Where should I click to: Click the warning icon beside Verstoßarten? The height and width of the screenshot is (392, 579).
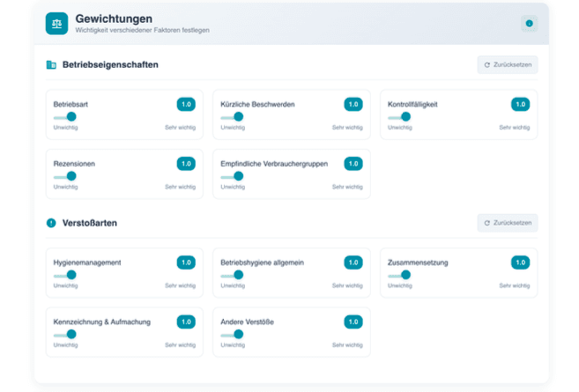(x=51, y=223)
